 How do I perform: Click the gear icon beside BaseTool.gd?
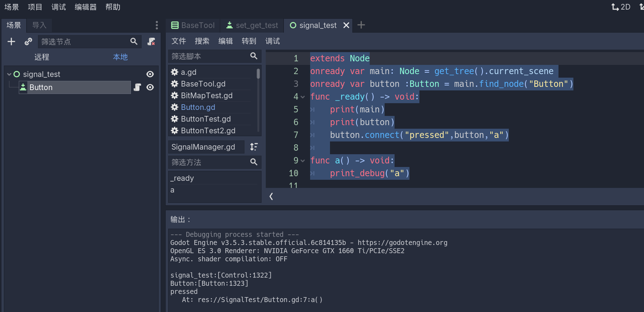point(175,84)
